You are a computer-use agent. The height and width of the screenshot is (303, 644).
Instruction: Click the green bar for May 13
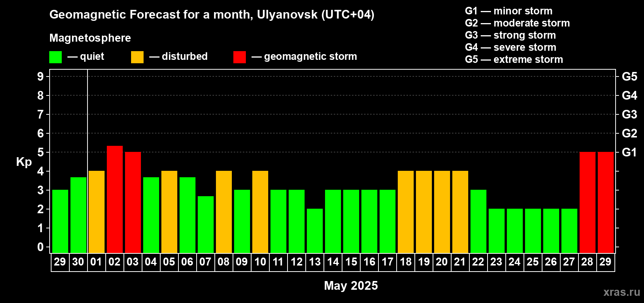point(315,231)
